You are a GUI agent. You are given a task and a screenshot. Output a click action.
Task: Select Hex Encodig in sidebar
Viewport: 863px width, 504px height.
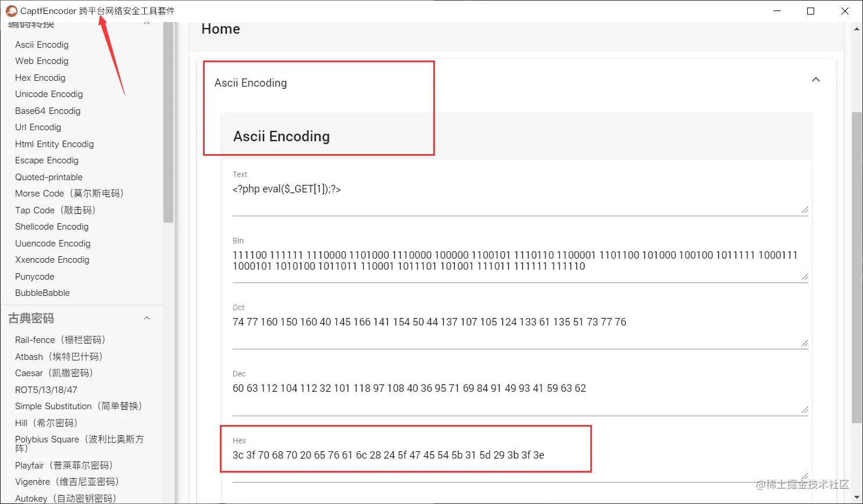point(40,78)
